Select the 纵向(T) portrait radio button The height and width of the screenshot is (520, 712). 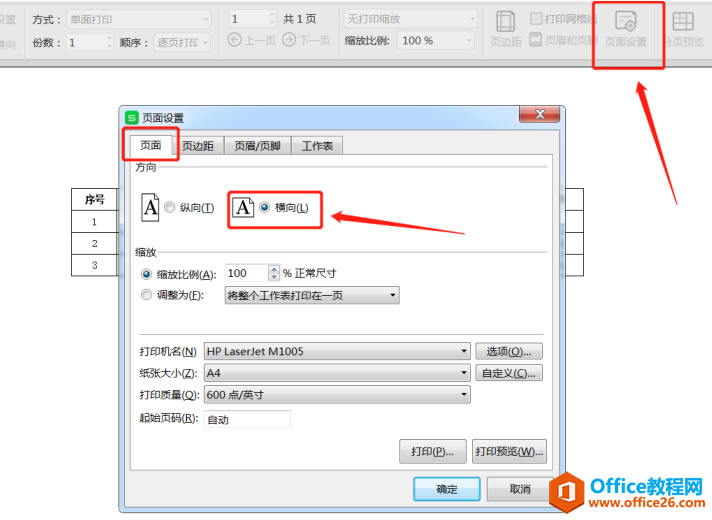pyautogui.click(x=170, y=207)
